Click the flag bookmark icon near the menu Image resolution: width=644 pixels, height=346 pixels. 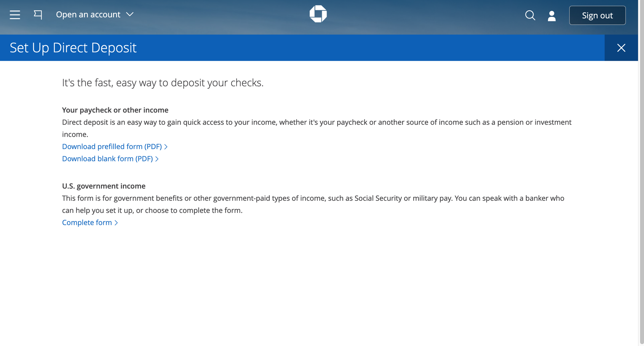tap(38, 14)
